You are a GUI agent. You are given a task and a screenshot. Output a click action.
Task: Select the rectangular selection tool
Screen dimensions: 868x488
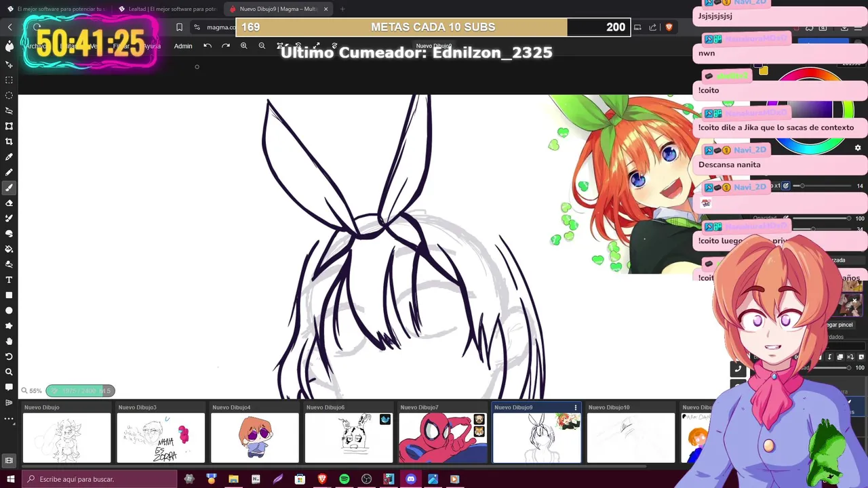pyautogui.click(x=9, y=80)
